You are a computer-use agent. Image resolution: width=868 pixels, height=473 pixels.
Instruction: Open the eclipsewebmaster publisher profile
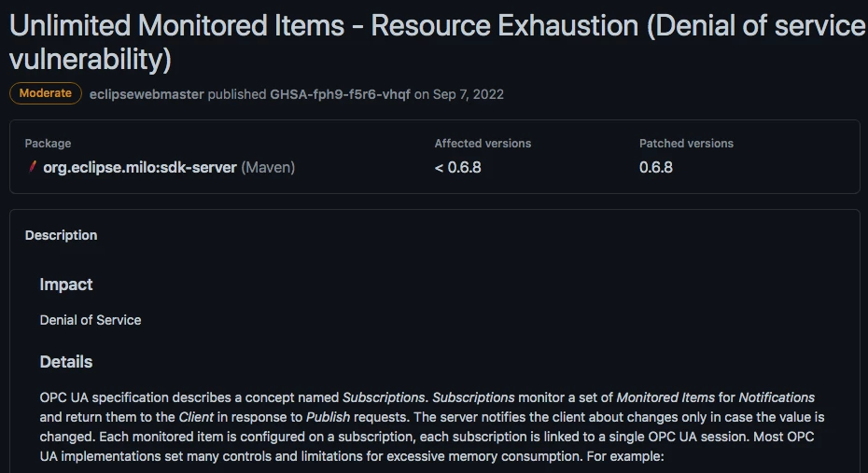coord(147,94)
